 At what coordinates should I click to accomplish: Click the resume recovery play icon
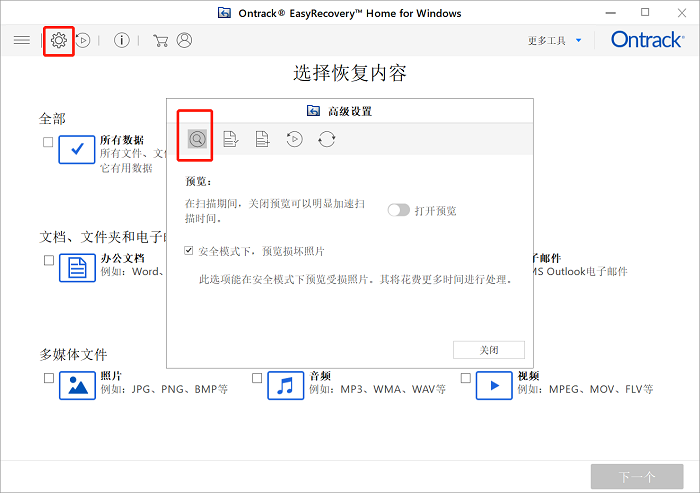click(84, 40)
